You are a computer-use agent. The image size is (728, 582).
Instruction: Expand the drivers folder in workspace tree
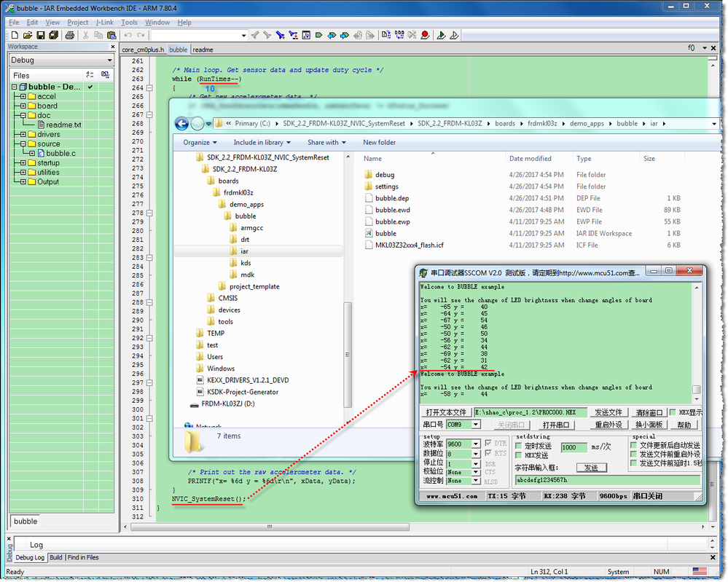coord(23,135)
